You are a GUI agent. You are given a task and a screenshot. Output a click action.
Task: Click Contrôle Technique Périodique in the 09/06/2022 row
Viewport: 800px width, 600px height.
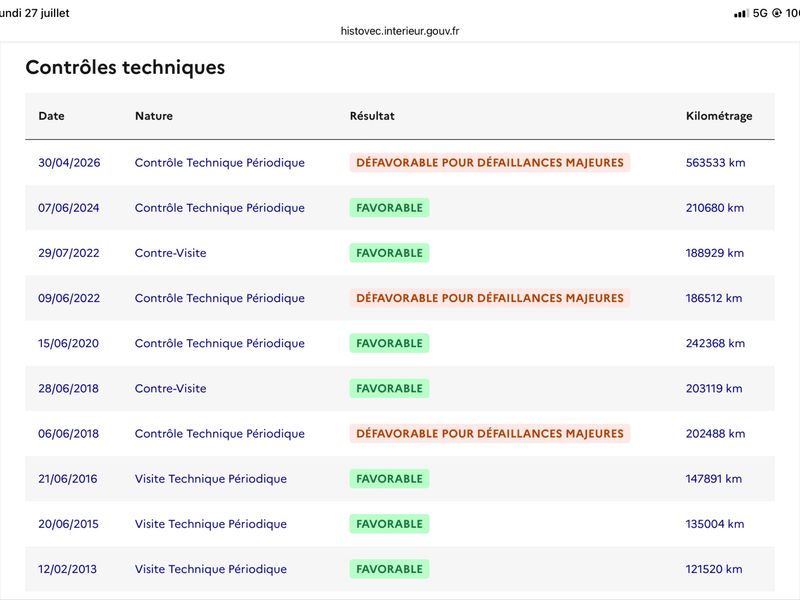tap(220, 298)
